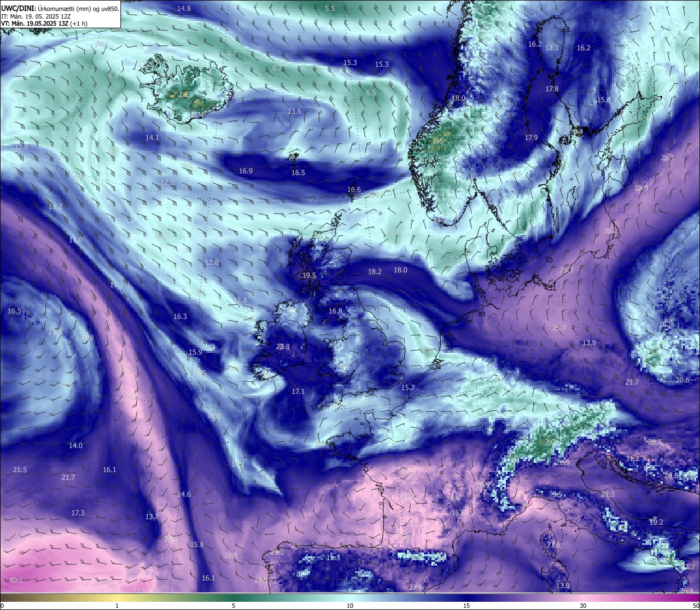
Task: Select the 'IT: Mán. 19. 05. 2025 12Z' line
Action: pyautogui.click(x=36, y=16)
